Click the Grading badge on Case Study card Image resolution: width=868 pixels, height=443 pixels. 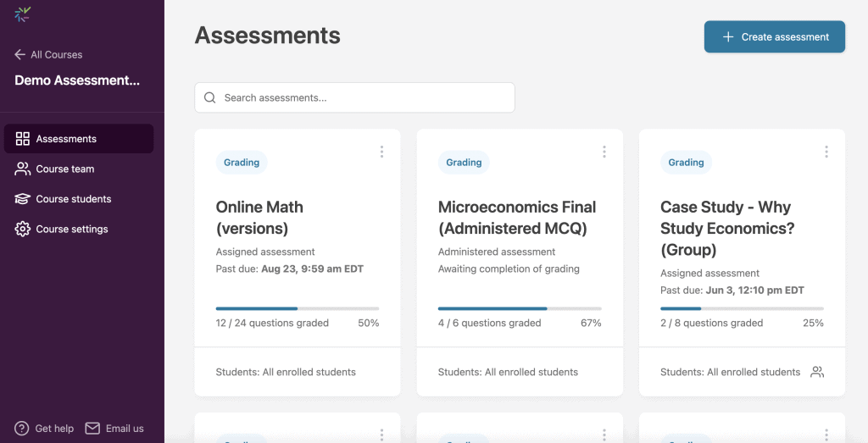coord(686,163)
